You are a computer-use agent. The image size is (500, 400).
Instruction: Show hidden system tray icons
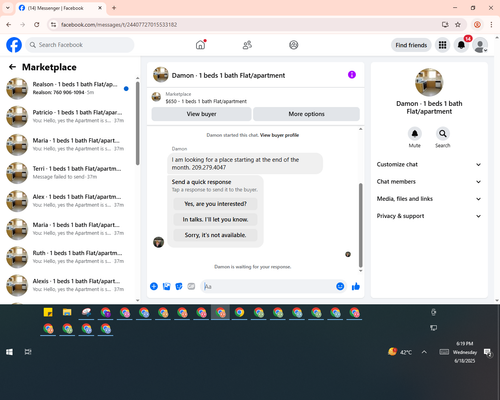click(424, 352)
